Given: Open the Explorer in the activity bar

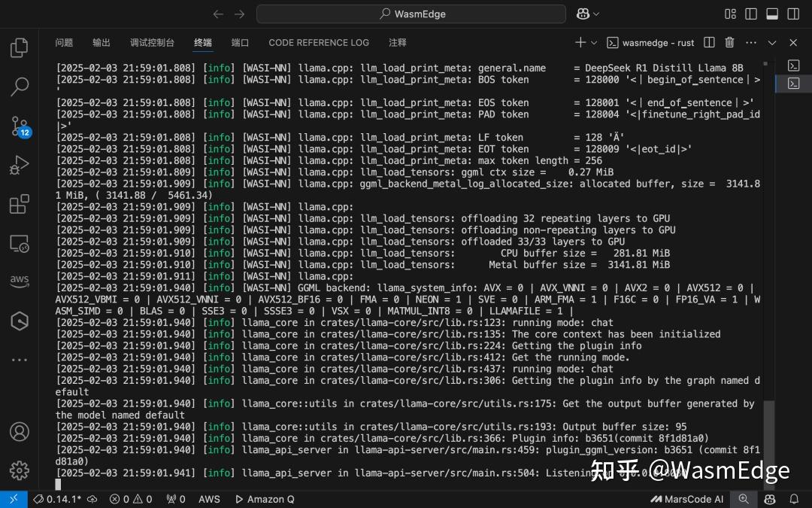Looking at the screenshot, I should pyautogui.click(x=20, y=47).
